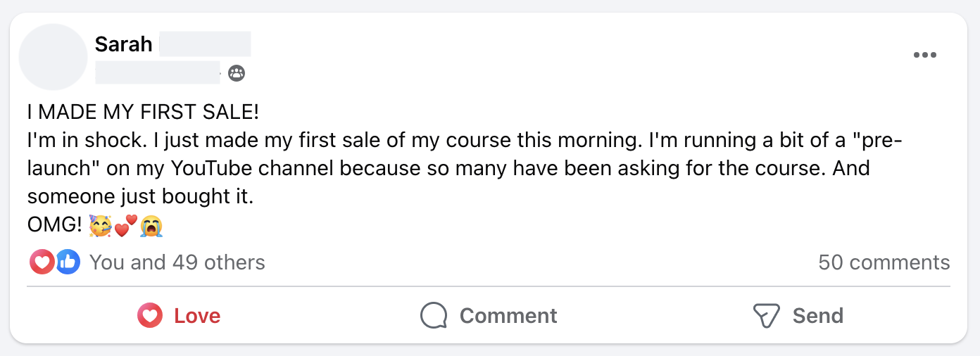This screenshot has width=980, height=356.
Task: Open the three-dot post options menu
Action: tap(924, 56)
